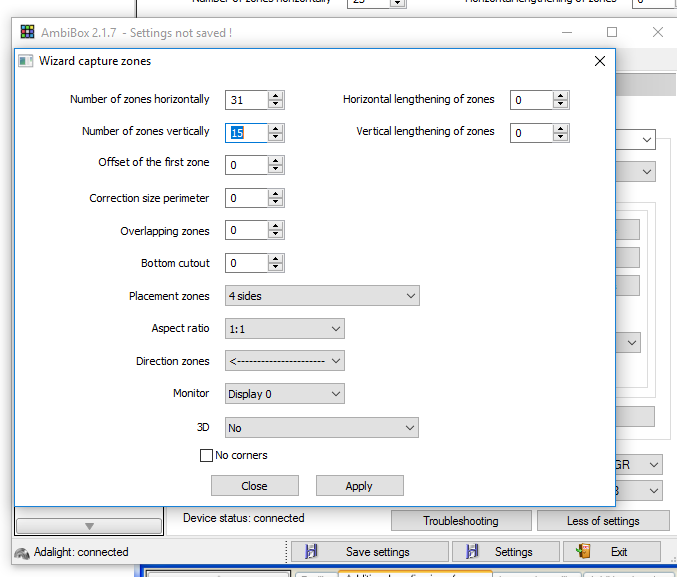Expand the Aspect ratio dropdown
This screenshot has width=677, height=577.
coord(284,329)
